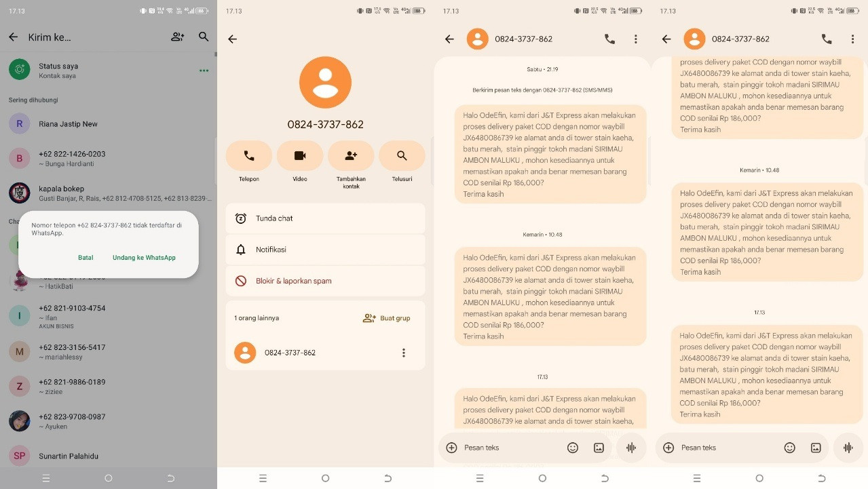Open gallery image icon in fourth screen
868x489 pixels.
pos(816,448)
